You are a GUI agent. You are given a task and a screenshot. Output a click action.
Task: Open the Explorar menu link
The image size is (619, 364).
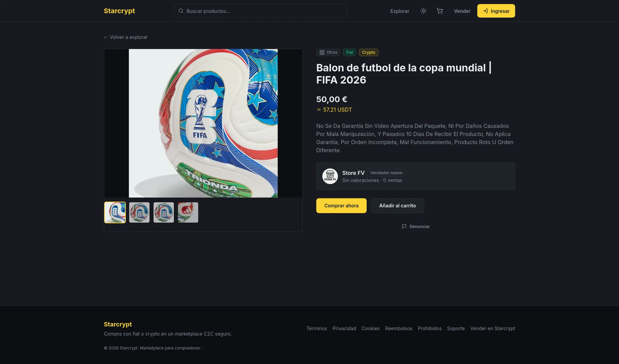[399, 11]
